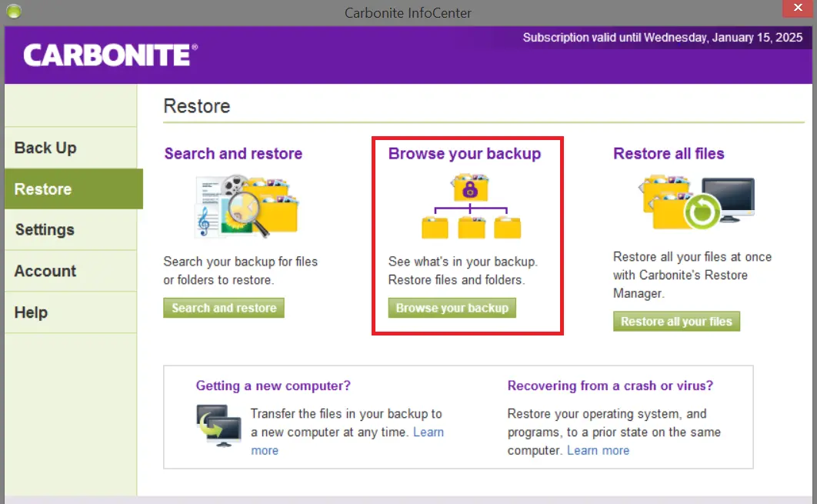
Task: Click the two-monitors transfer icon
Action: (218, 425)
